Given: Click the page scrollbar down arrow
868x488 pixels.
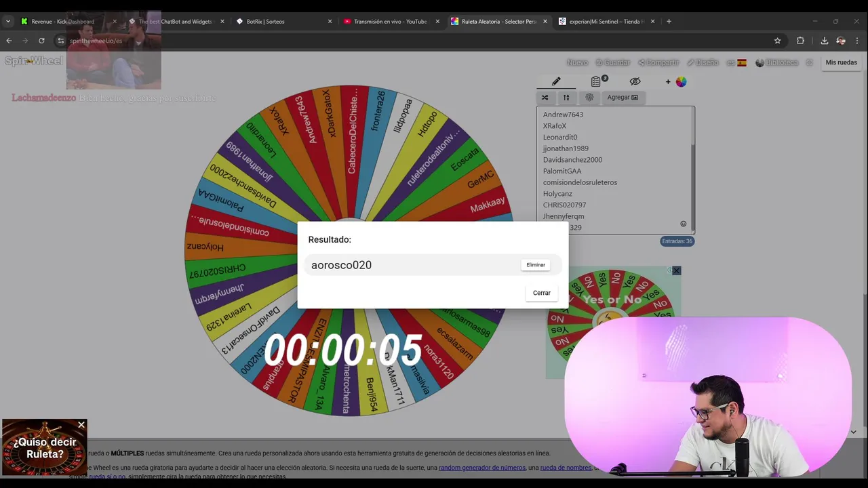Looking at the screenshot, I should pyautogui.click(x=853, y=432).
